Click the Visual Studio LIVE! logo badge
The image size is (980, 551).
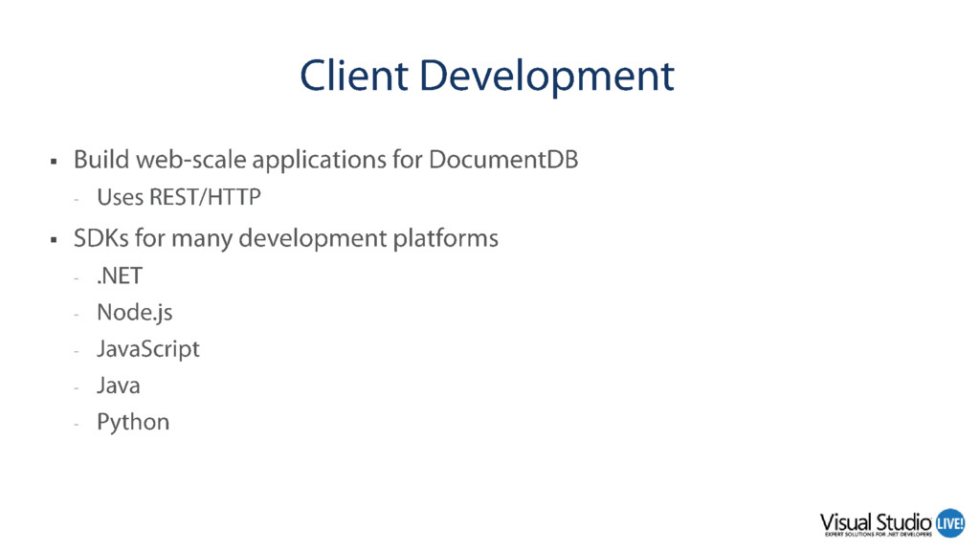[x=950, y=523]
